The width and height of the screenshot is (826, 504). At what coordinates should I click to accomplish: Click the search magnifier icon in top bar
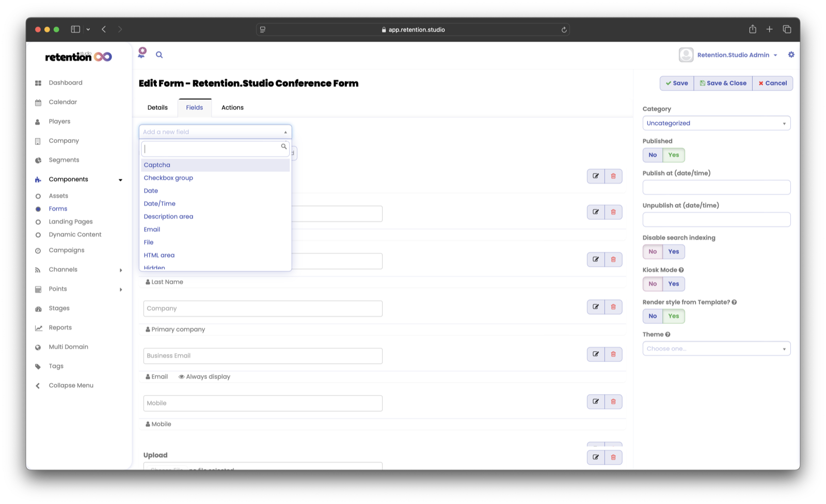coord(159,55)
